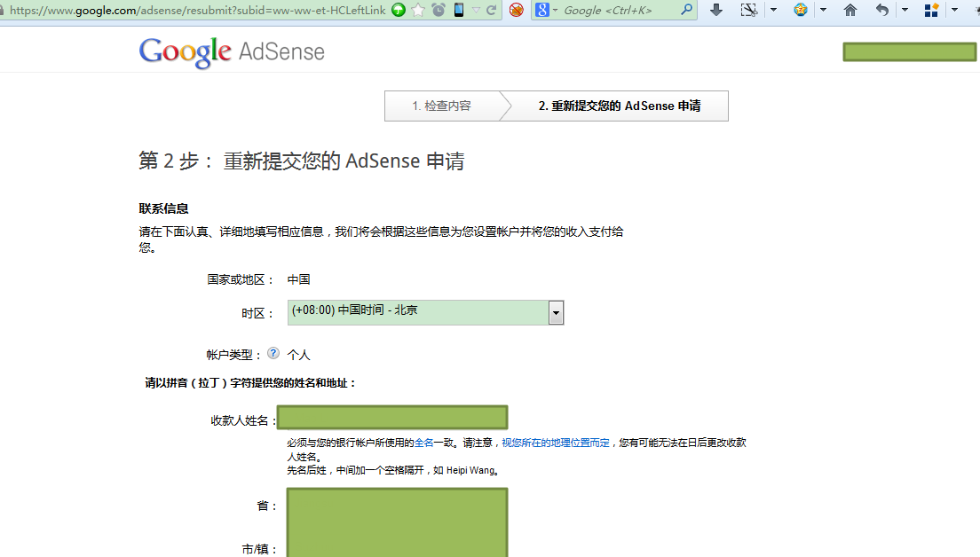Click the screenshot capture scissors icon
This screenshot has width=980, height=557.
click(x=748, y=10)
